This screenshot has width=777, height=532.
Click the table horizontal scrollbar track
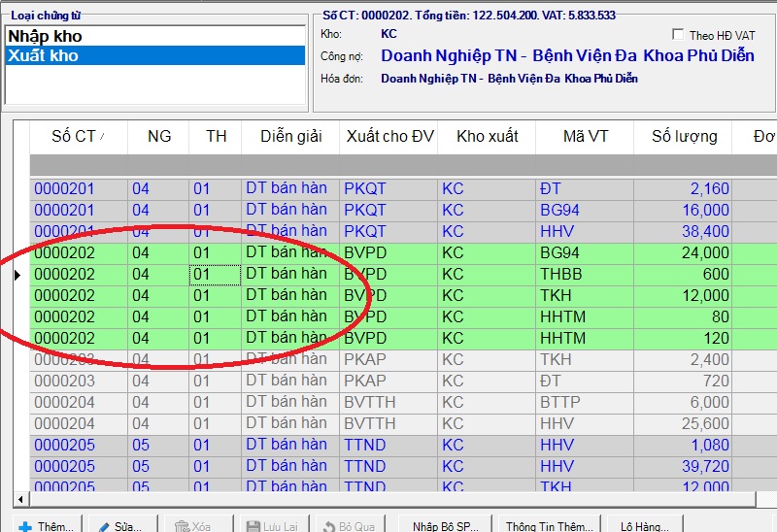(391, 499)
